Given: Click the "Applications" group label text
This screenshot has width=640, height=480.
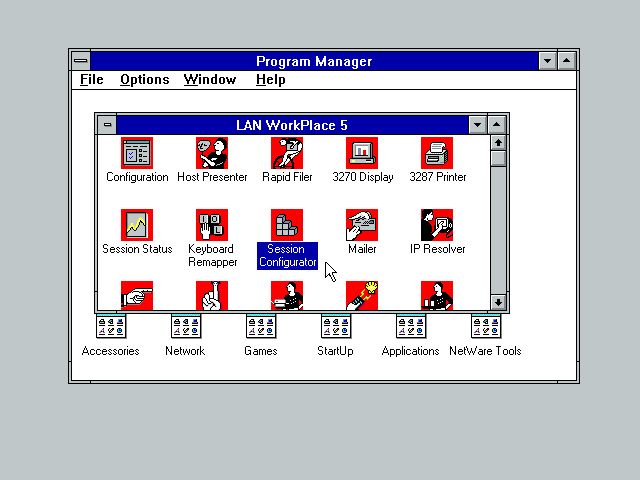Looking at the screenshot, I should (x=411, y=351).
